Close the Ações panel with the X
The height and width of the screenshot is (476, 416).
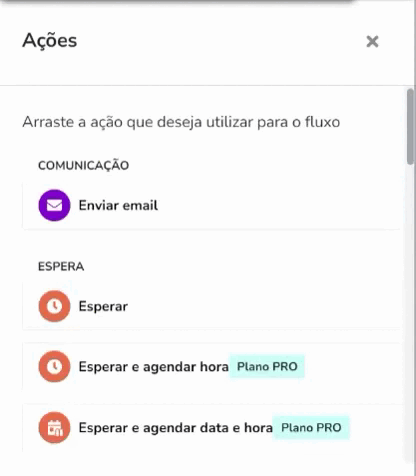pyautogui.click(x=372, y=42)
